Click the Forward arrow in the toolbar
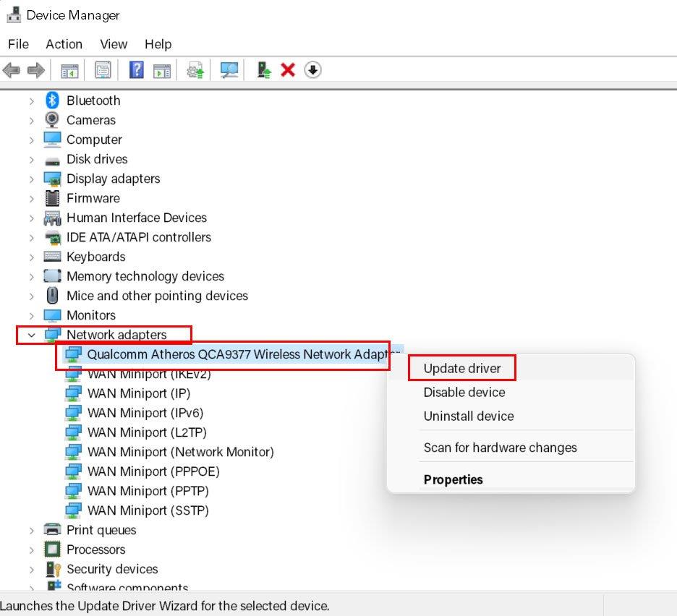The image size is (677, 616). (x=35, y=70)
